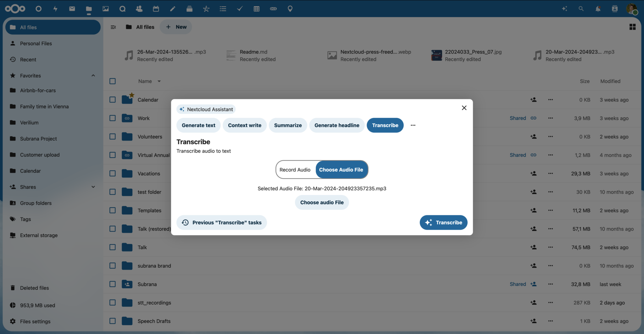The width and height of the screenshot is (644, 334).
Task: Open the Notes app pencil icon
Action: pyautogui.click(x=173, y=8)
